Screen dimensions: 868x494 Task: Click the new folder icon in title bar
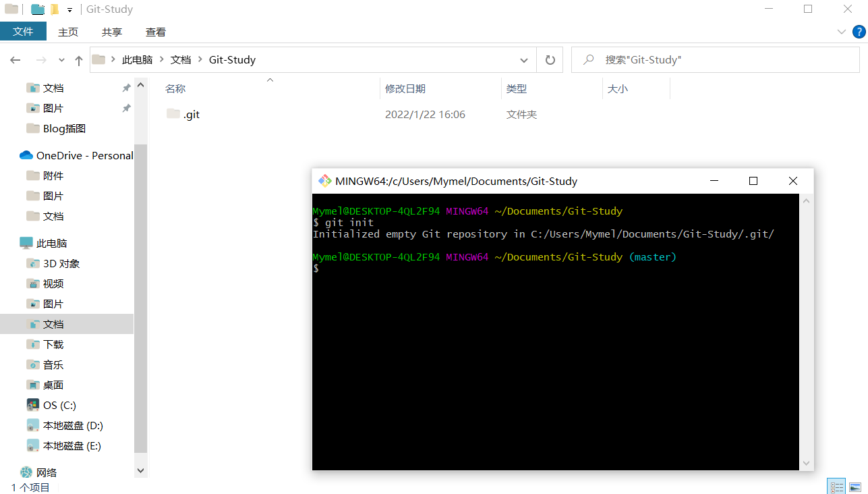pos(55,10)
